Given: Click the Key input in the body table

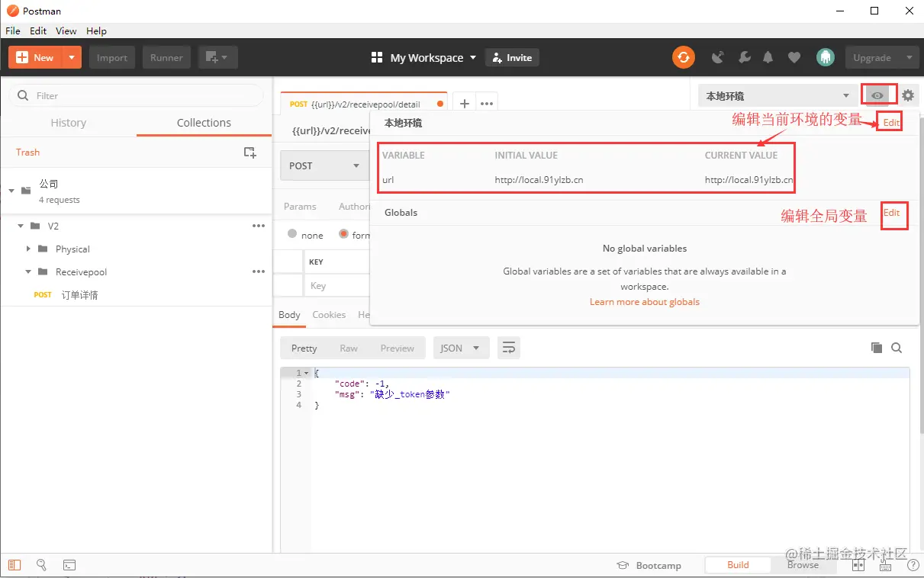Looking at the screenshot, I should (x=336, y=286).
